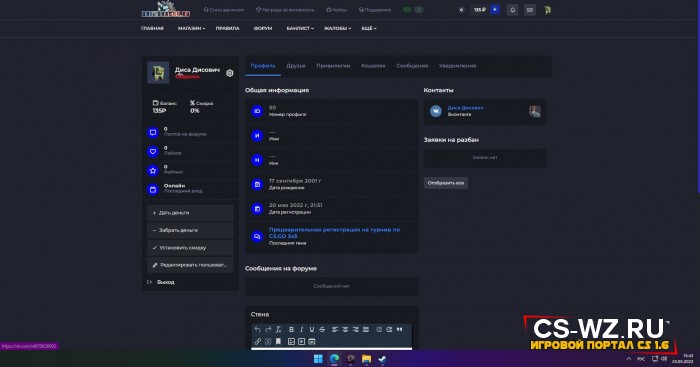Click the Стать админом header link
Screen dimensions: 700x367
point(224,10)
